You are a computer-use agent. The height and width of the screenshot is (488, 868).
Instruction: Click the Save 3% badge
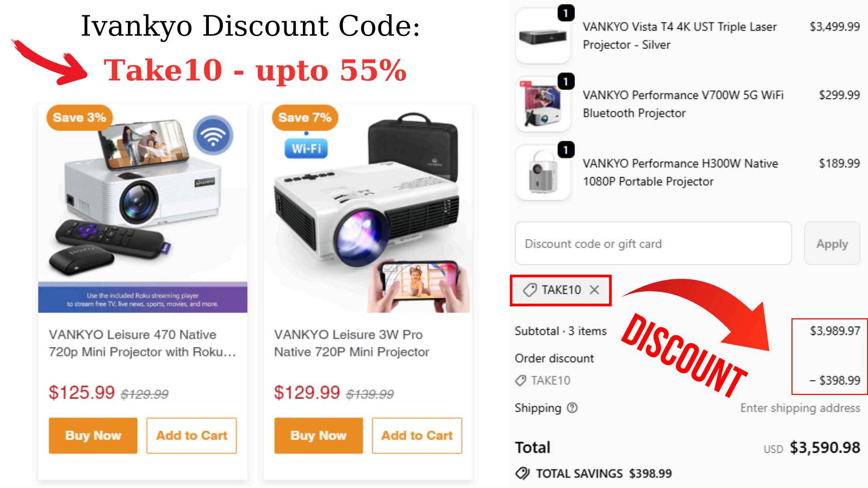pos(80,117)
